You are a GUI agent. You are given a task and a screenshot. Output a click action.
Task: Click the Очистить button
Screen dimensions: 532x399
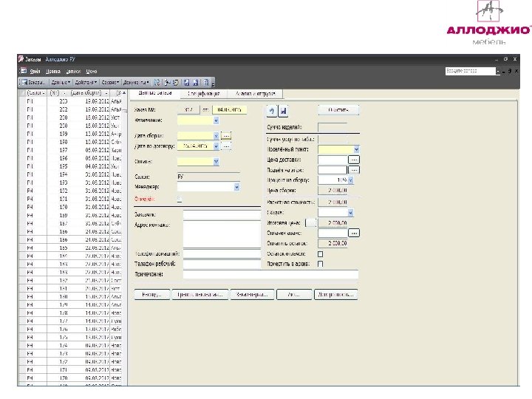click(x=338, y=110)
